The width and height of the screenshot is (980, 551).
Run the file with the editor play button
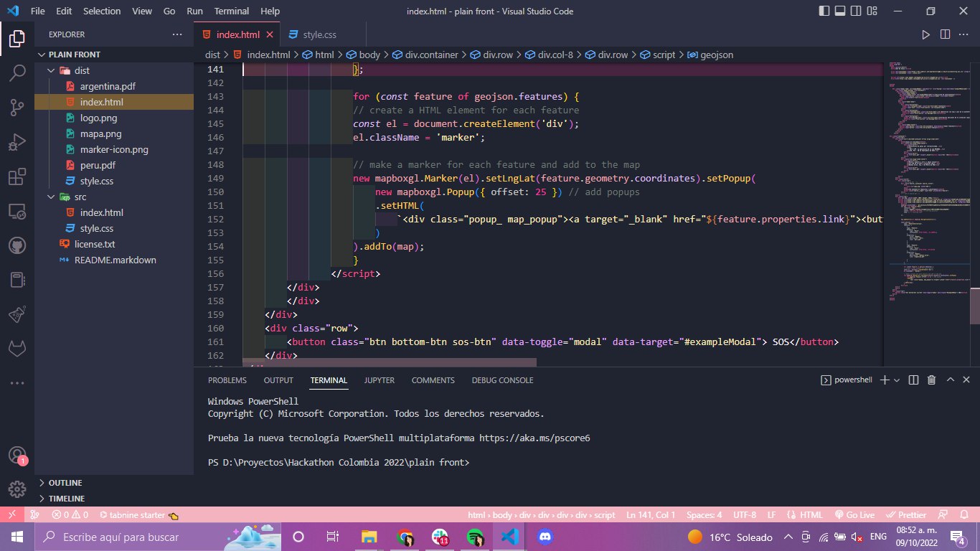(x=925, y=34)
